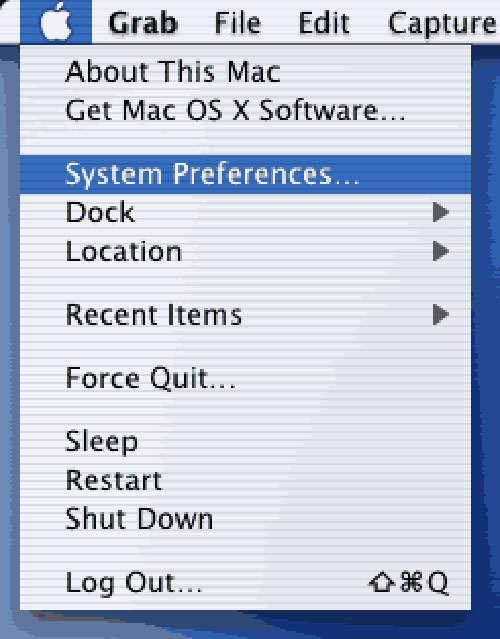Viewport: 500px width, 639px height.
Task: Select the Dock menu entry
Action: (x=245, y=212)
